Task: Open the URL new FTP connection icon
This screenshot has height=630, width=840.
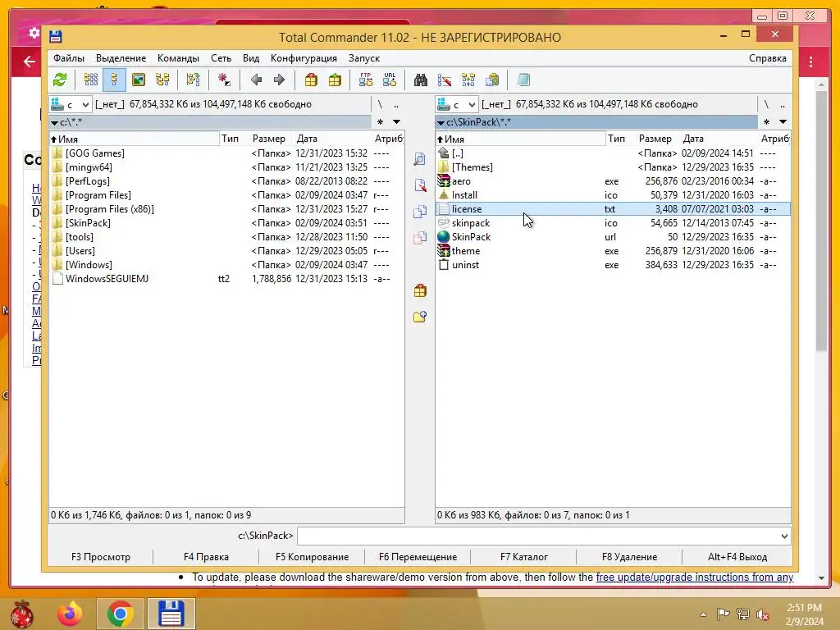Action: pos(390,80)
